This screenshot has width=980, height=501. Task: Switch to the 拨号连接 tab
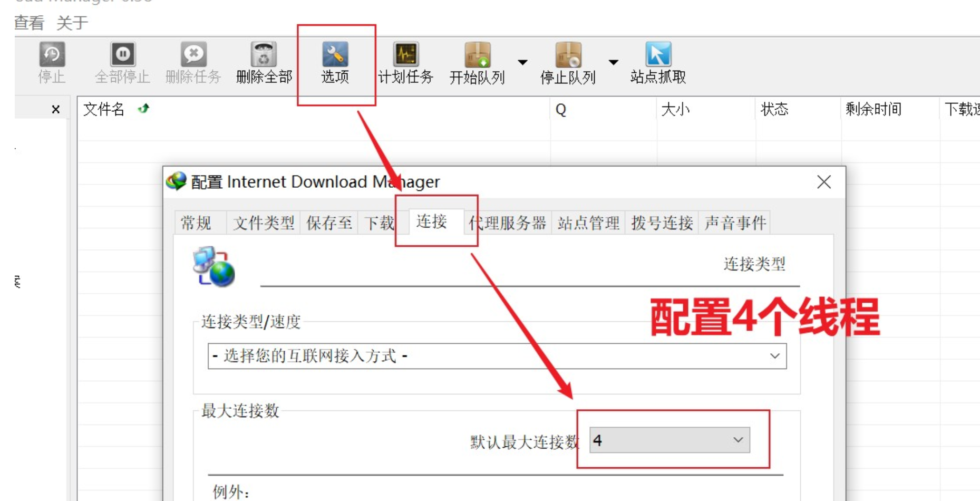[662, 223]
